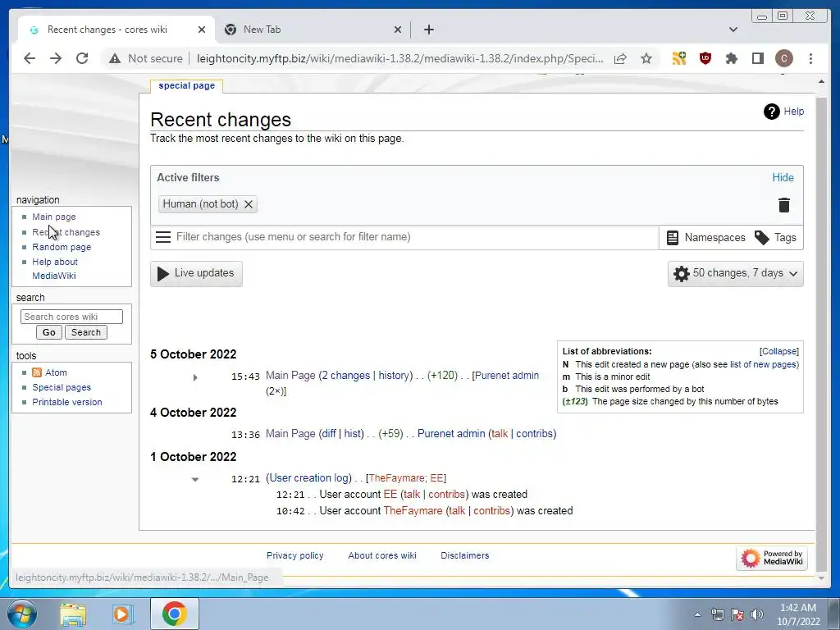Open the 2 changes link for Main Page

tap(345, 376)
